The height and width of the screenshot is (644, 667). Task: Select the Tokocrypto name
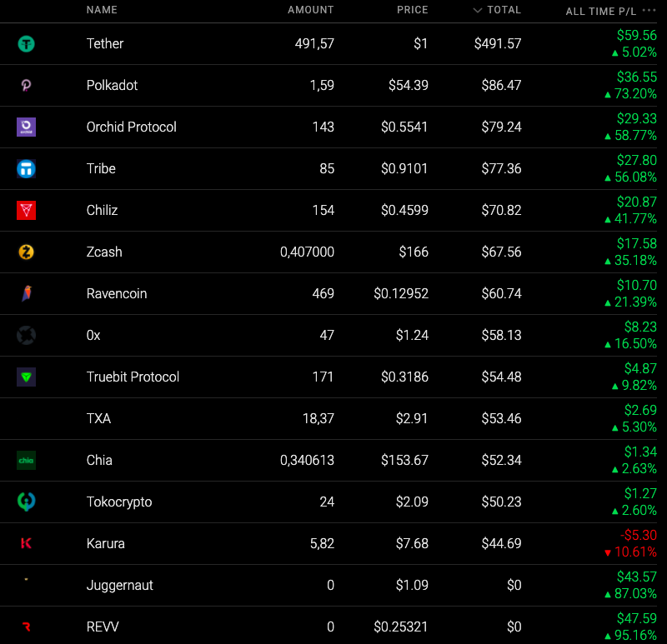pos(119,502)
